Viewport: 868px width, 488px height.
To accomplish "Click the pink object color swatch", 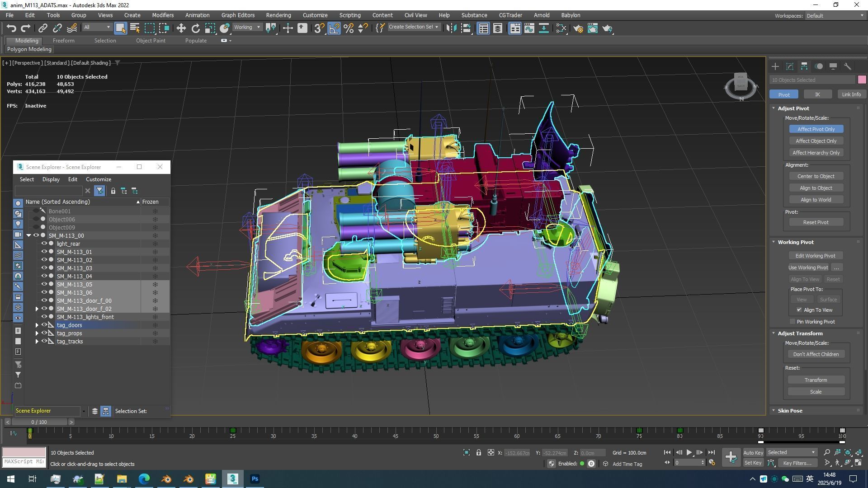I will (x=862, y=80).
